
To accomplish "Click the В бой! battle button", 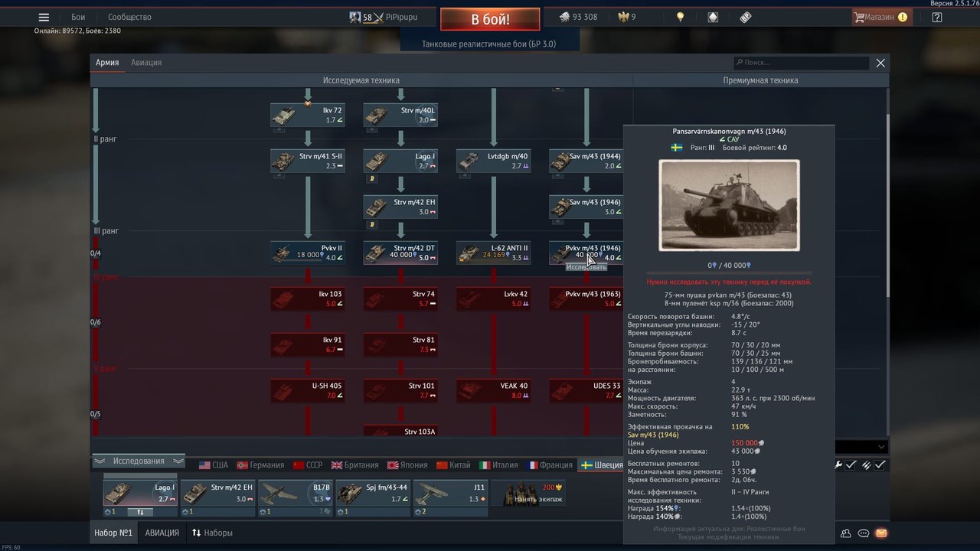I will pyautogui.click(x=490, y=19).
